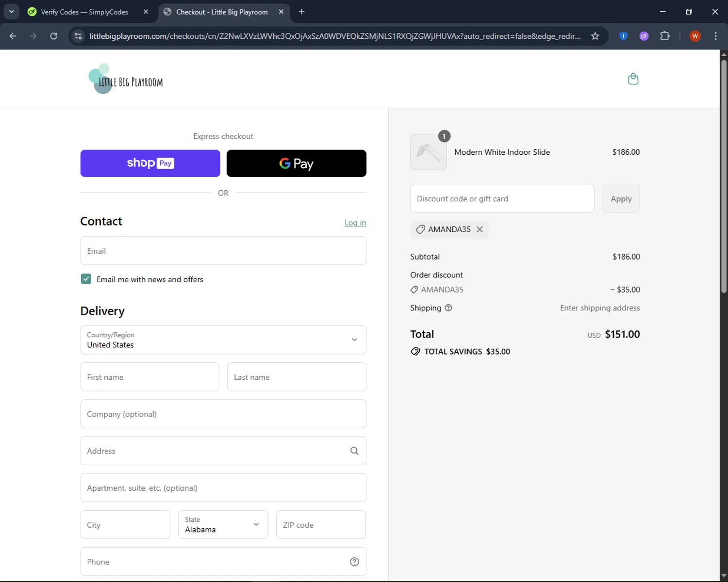Click the Apply discount button
This screenshot has height=582, width=728.
click(621, 198)
